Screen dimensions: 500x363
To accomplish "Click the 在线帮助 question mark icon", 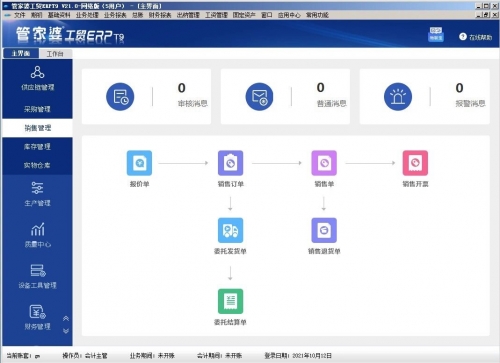I will tap(463, 37).
